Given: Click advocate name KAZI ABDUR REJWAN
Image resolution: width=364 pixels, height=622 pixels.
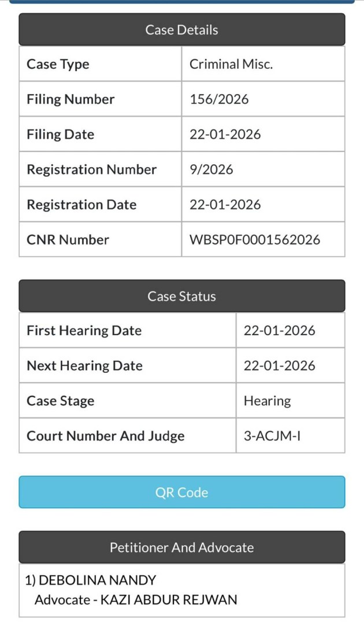Looking at the screenshot, I should tap(169, 599).
